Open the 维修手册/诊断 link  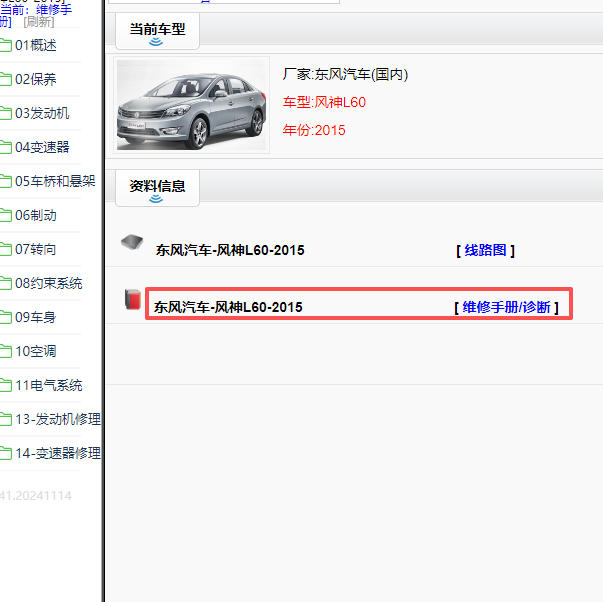506,307
